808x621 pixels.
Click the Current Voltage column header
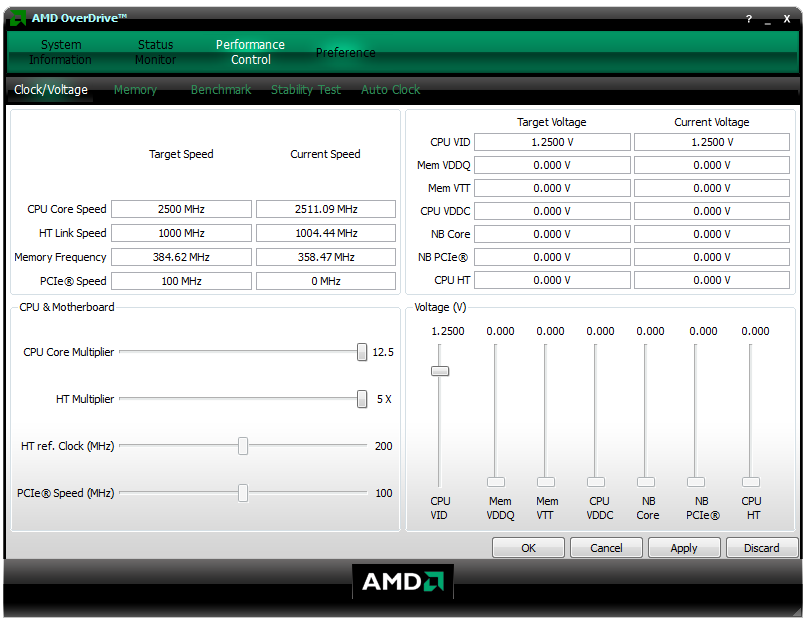point(712,122)
